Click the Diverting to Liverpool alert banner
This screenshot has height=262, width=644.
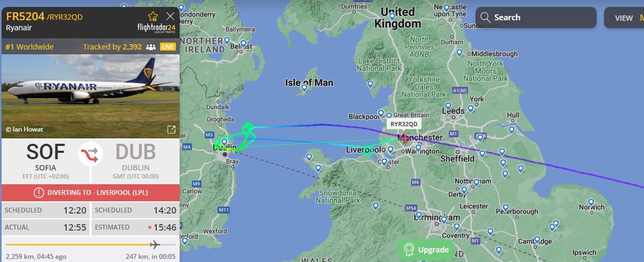tap(91, 193)
